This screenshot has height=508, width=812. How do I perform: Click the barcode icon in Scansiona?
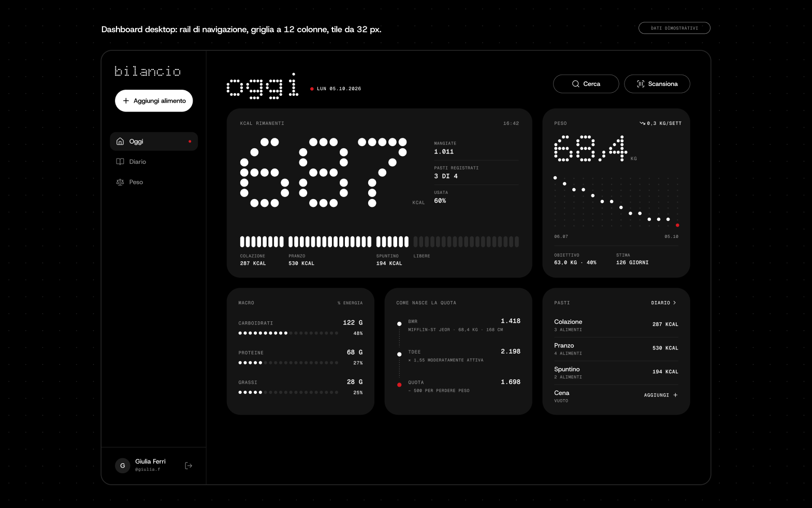point(641,84)
